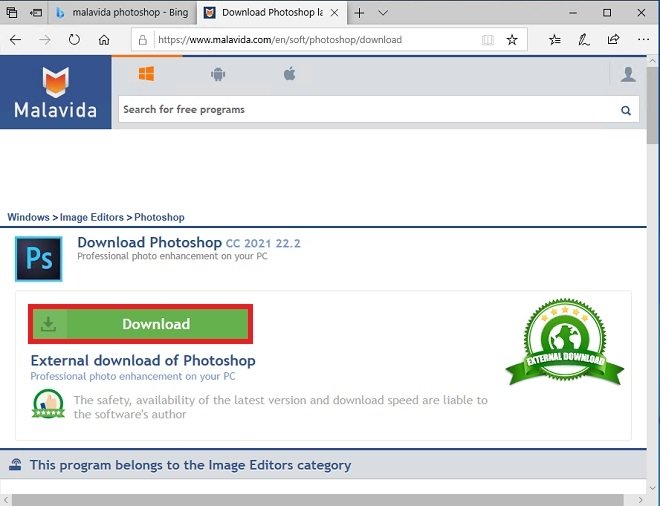
Task: Open a new tab with plus
Action: (x=359, y=13)
